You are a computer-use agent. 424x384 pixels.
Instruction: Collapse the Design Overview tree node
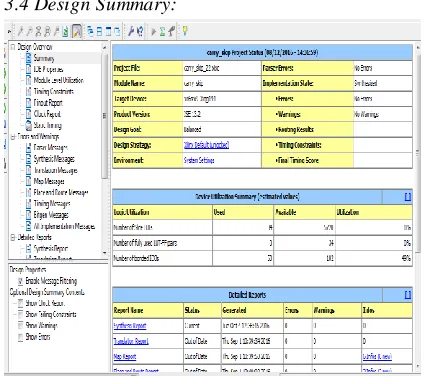click(x=13, y=46)
